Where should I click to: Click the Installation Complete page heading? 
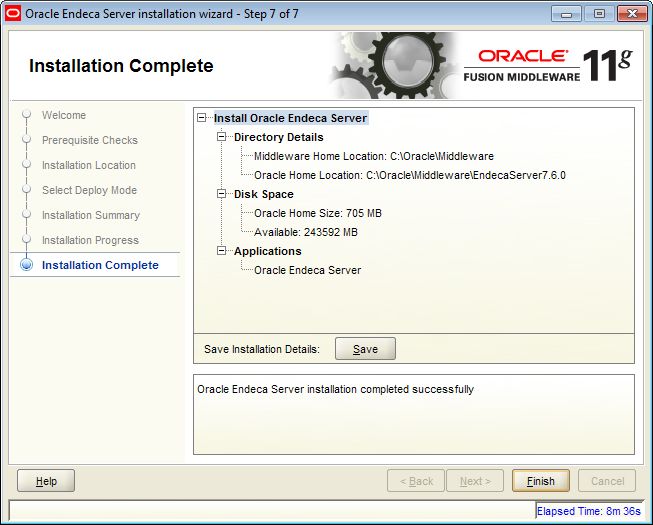tap(121, 66)
